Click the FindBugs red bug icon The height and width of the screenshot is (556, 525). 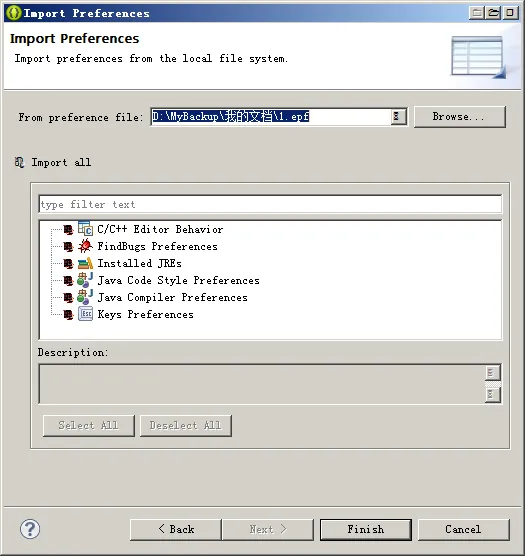[x=85, y=246]
